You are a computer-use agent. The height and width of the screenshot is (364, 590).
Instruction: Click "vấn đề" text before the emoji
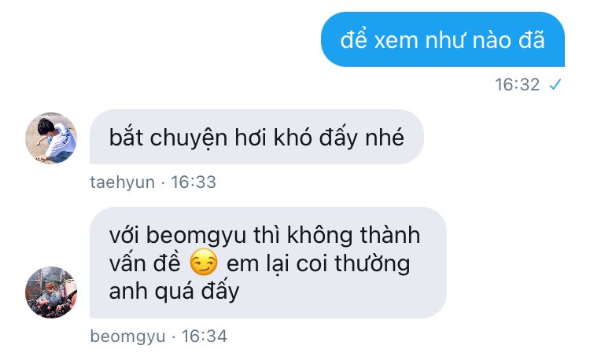[145, 263]
